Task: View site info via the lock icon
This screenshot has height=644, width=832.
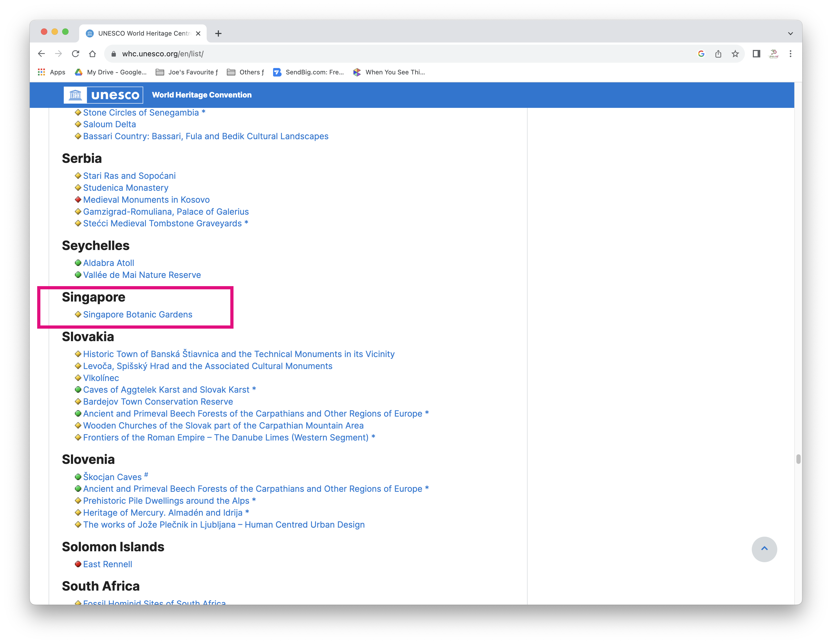Action: point(113,54)
